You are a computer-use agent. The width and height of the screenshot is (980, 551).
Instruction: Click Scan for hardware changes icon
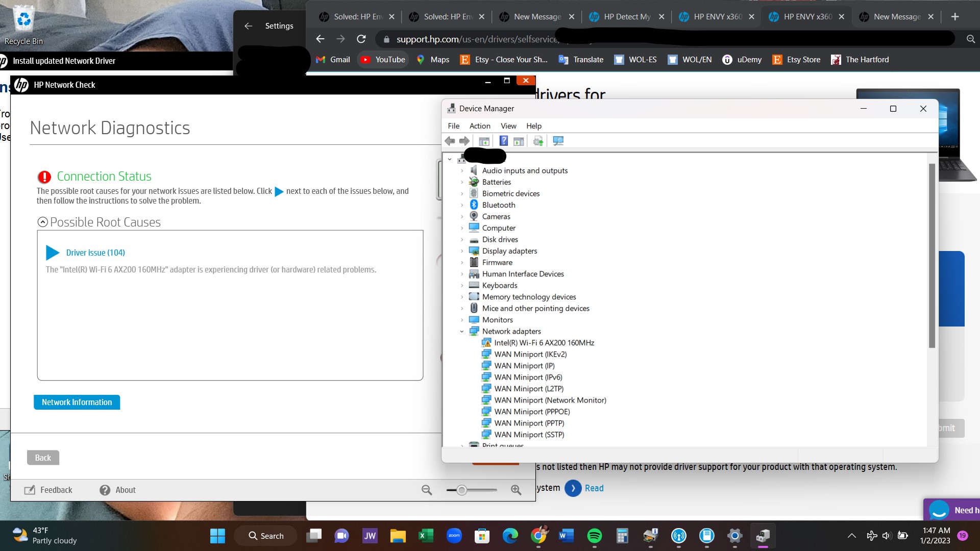click(558, 141)
